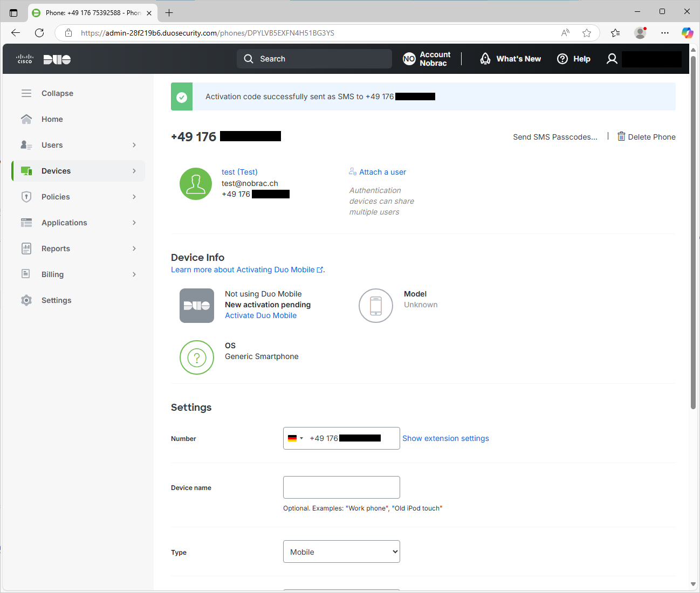Click Delete Phone link

651,137
